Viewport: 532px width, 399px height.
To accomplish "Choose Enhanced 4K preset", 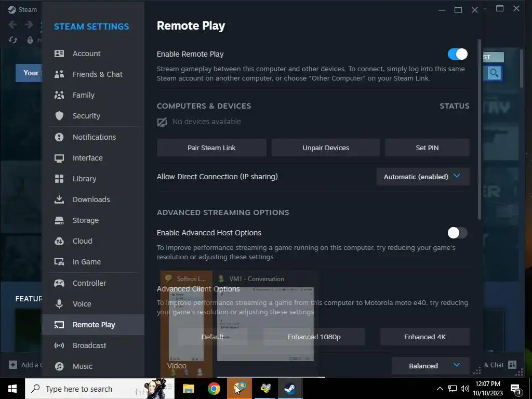I will [x=425, y=337].
